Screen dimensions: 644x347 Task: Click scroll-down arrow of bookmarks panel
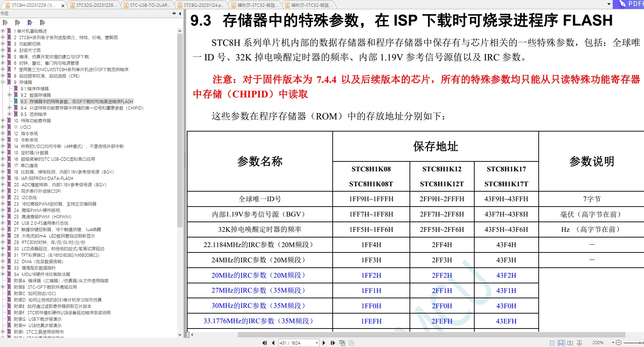tap(180, 335)
